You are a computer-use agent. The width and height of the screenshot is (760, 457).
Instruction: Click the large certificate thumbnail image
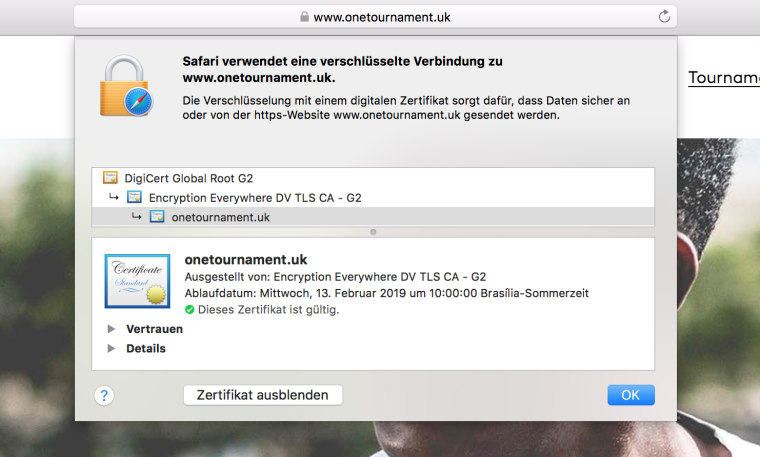point(137,281)
